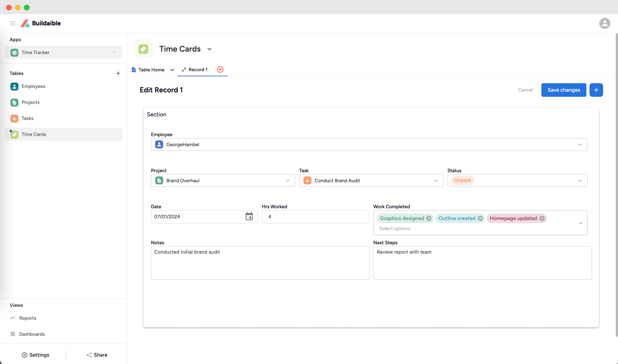Expand the Work Completed options chevron
The width and height of the screenshot is (618, 364).
(580, 223)
